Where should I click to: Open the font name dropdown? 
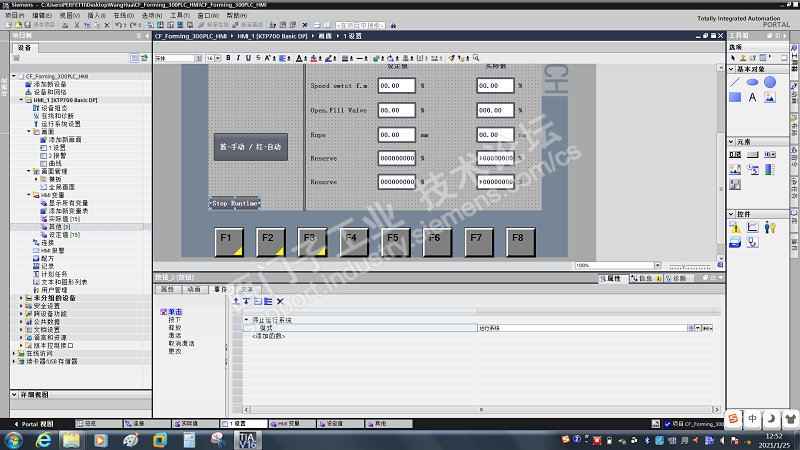pos(198,58)
